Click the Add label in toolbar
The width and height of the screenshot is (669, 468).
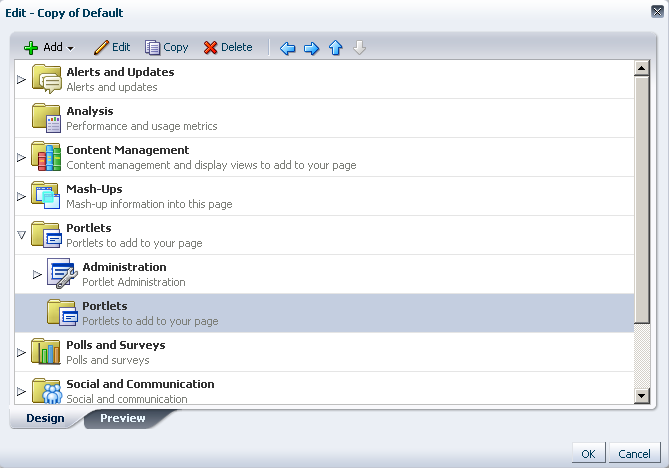[53, 47]
